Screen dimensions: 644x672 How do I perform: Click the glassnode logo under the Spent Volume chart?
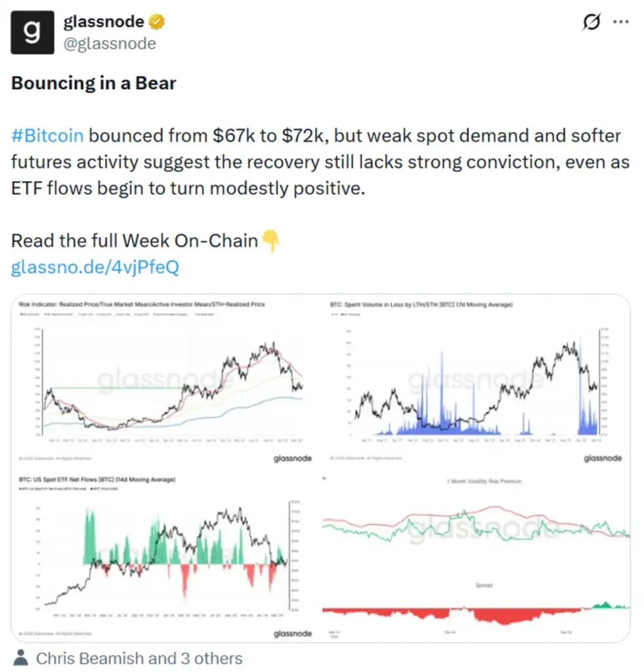pos(602,459)
